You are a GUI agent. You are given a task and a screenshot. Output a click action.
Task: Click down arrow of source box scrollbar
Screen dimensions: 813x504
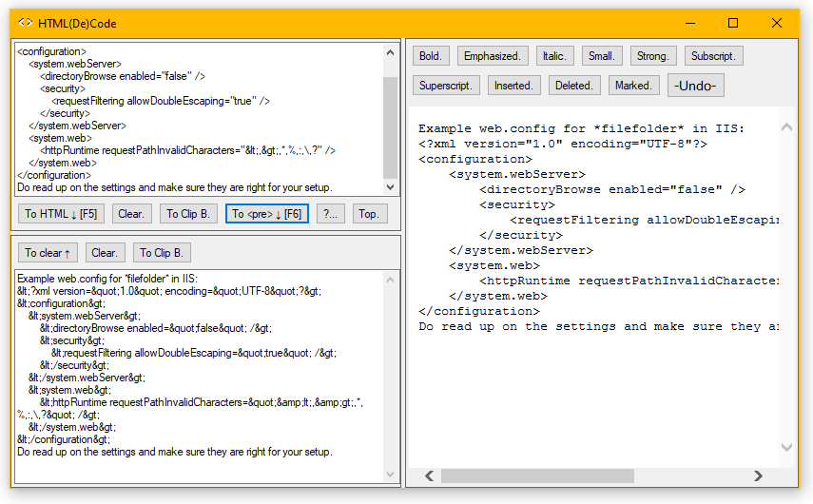click(391, 187)
